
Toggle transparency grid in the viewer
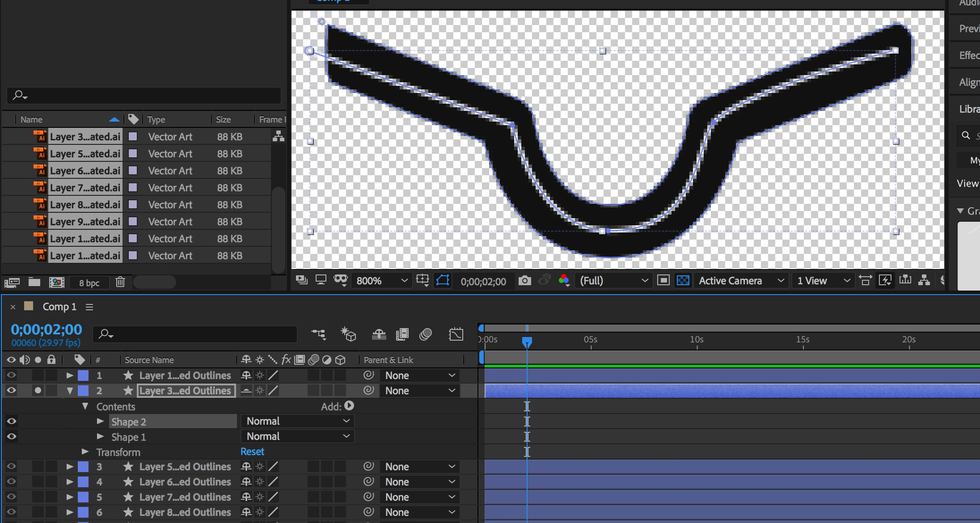683,281
